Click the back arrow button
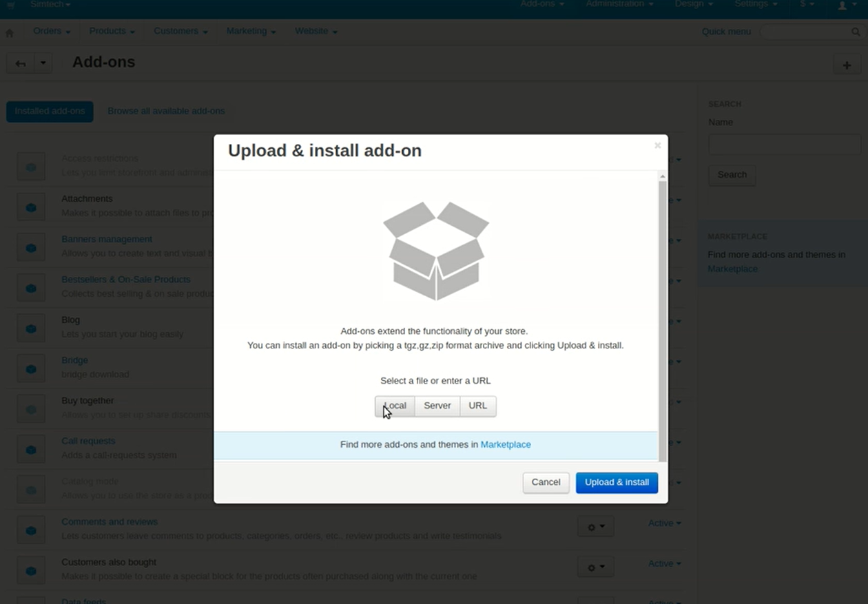The height and width of the screenshot is (604, 868). 20,63
